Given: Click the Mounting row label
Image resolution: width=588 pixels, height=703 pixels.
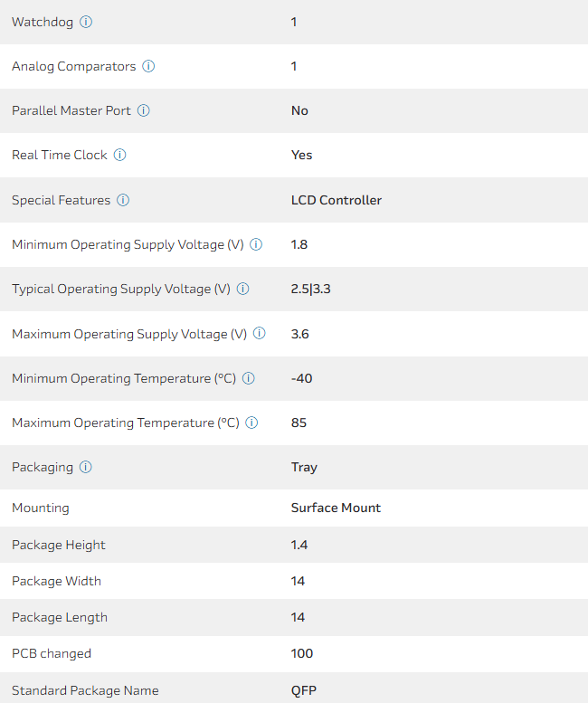Looking at the screenshot, I should (41, 508).
